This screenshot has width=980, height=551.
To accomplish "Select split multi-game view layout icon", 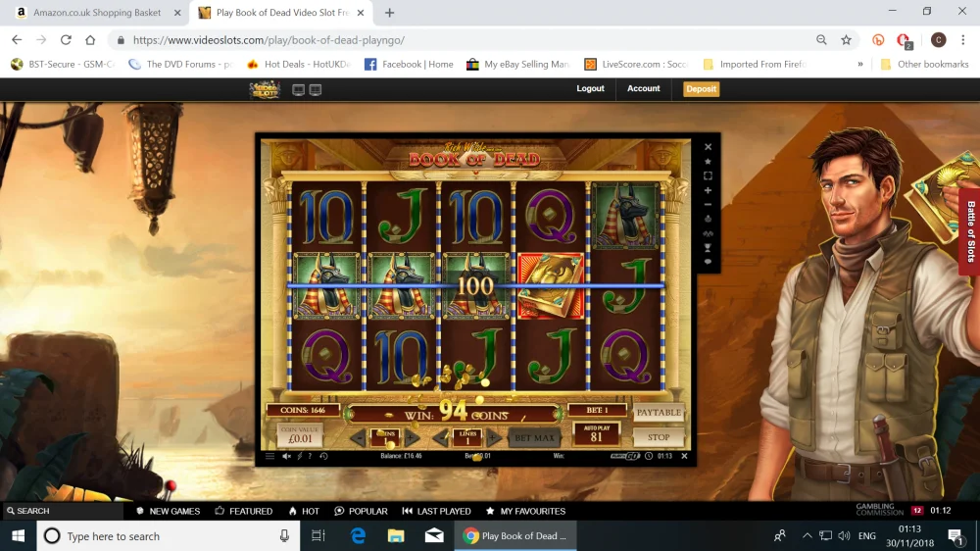I will tap(316, 90).
